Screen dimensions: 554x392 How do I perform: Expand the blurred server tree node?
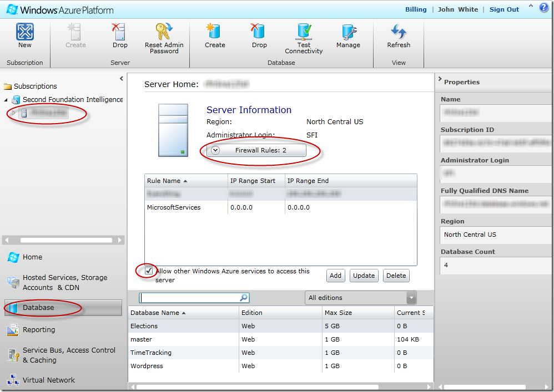tap(13, 113)
